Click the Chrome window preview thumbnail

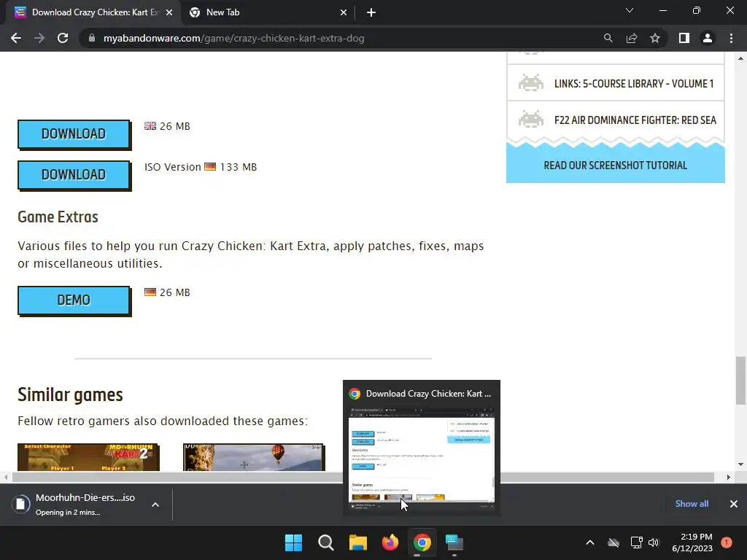pyautogui.click(x=422, y=455)
